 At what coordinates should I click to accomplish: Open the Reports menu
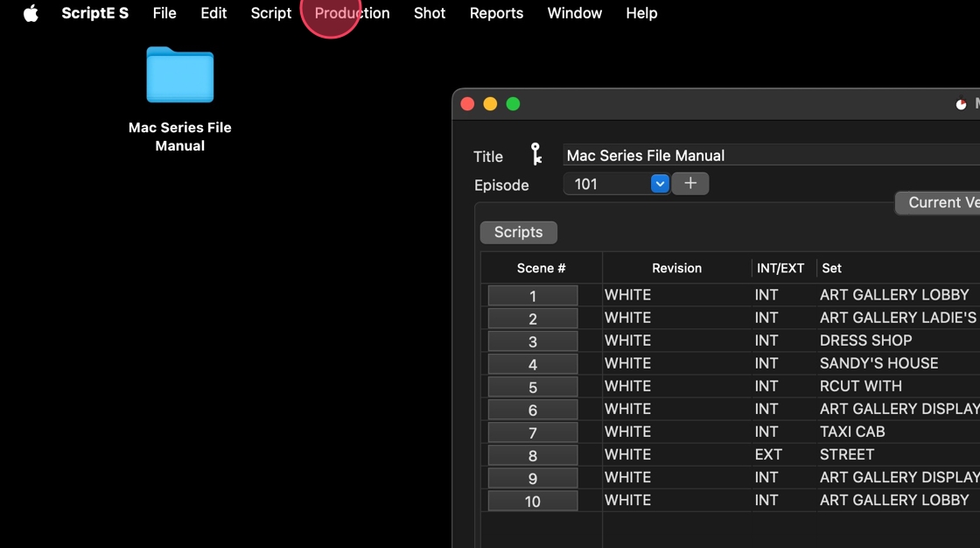tap(496, 13)
